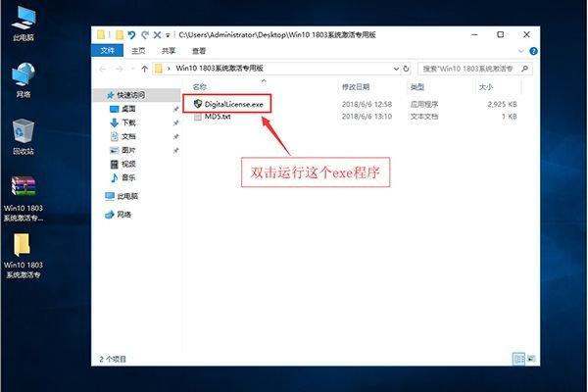Open the 文件 File tab
588x392 pixels.
107,51
